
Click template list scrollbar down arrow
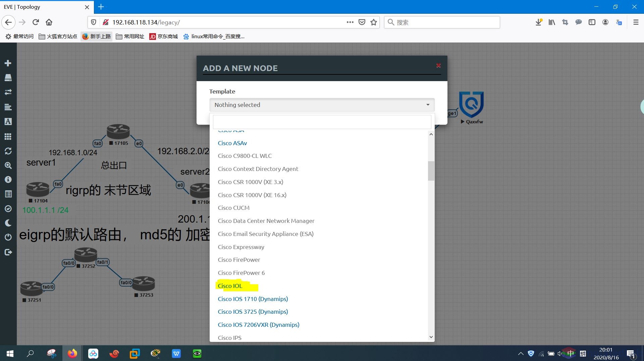[431, 337]
